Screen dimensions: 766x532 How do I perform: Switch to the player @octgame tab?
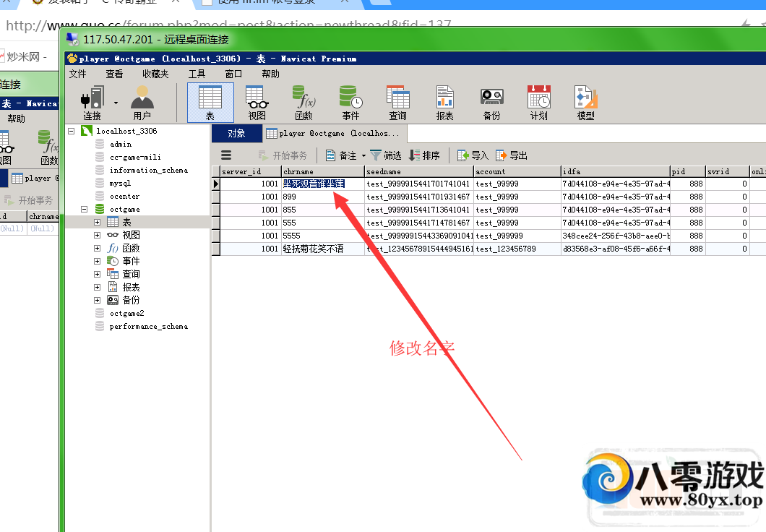pos(335,134)
